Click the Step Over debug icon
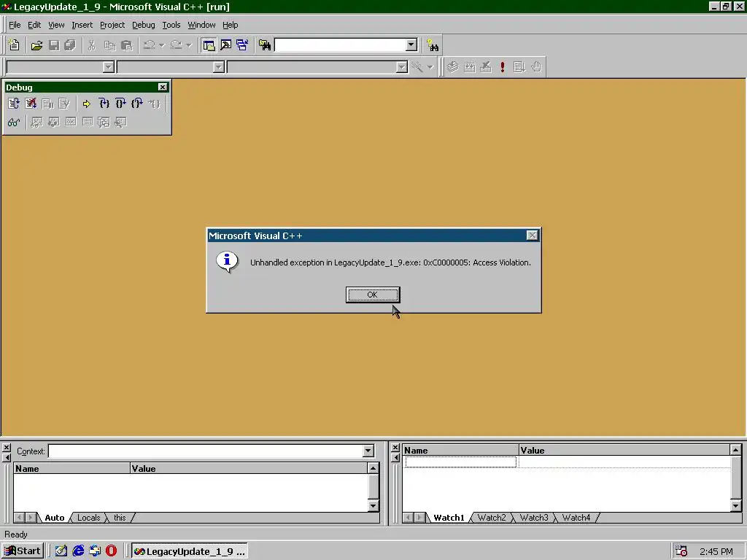 (x=120, y=104)
